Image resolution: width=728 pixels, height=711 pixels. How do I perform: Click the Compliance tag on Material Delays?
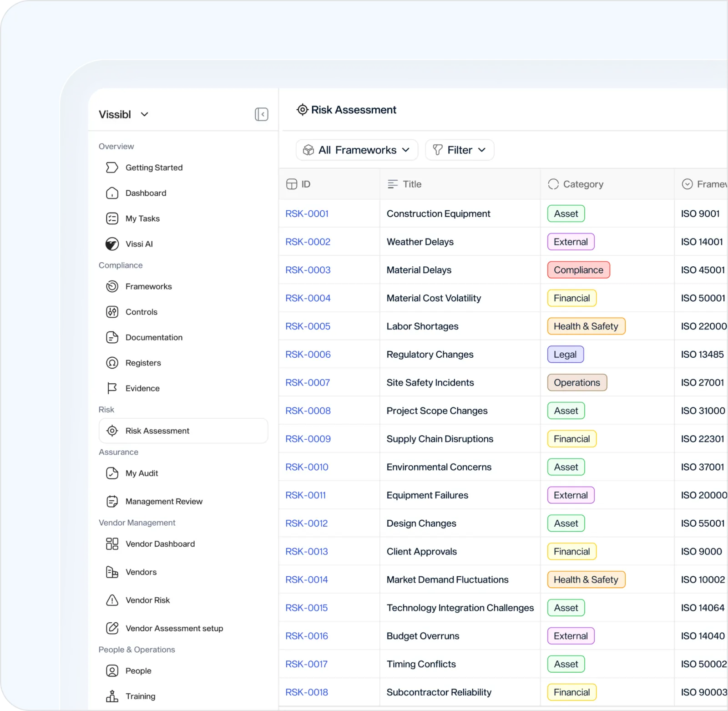pyautogui.click(x=578, y=270)
